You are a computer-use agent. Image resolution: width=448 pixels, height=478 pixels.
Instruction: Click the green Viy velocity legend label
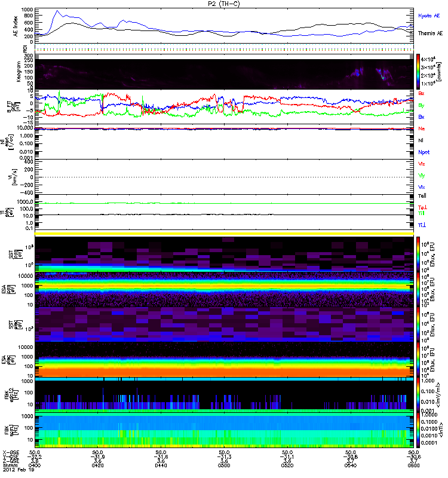tap(421, 176)
